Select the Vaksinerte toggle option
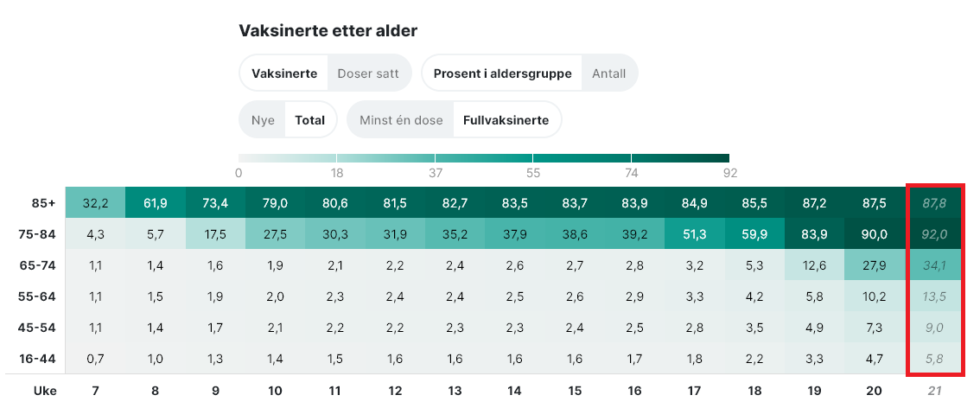Screen dimensions: 980x408 284,73
